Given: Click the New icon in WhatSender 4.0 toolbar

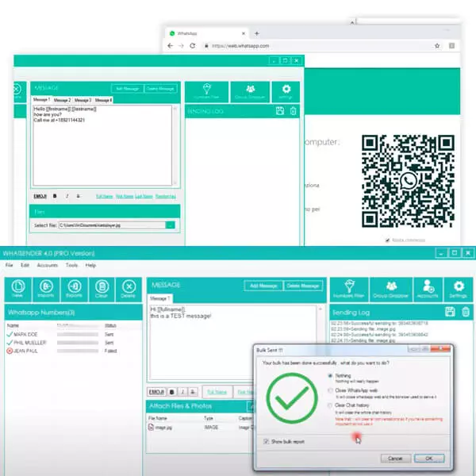Looking at the screenshot, I should click(18, 290).
